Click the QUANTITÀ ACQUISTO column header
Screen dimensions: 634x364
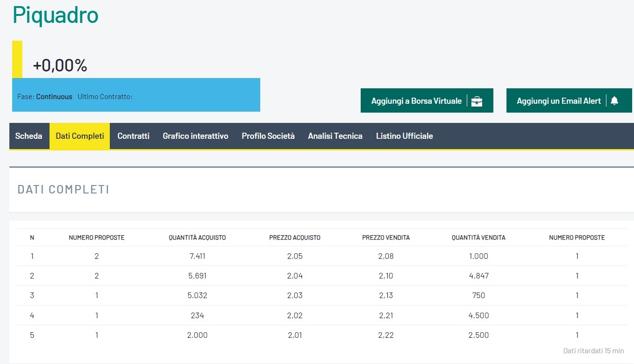(197, 237)
